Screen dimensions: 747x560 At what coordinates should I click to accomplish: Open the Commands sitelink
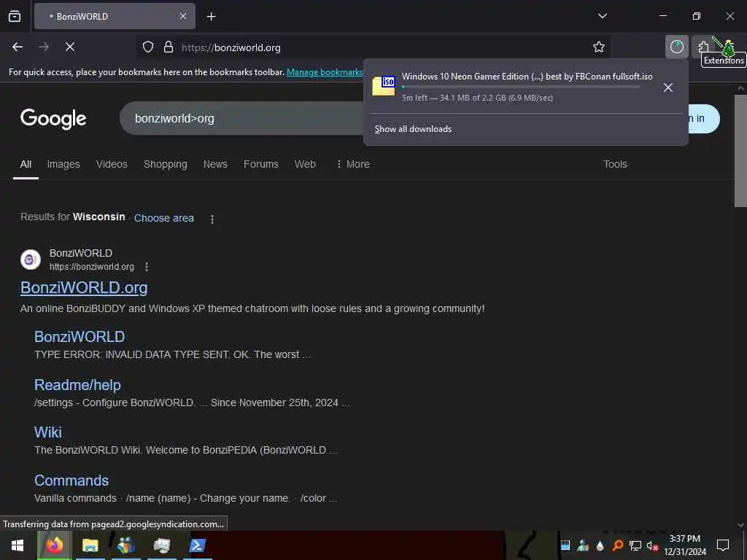[71, 481]
